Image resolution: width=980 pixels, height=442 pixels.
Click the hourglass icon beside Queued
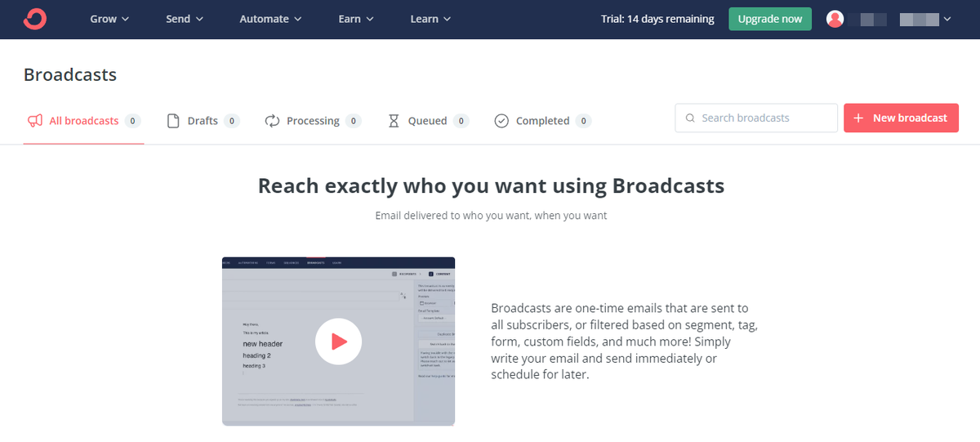394,121
